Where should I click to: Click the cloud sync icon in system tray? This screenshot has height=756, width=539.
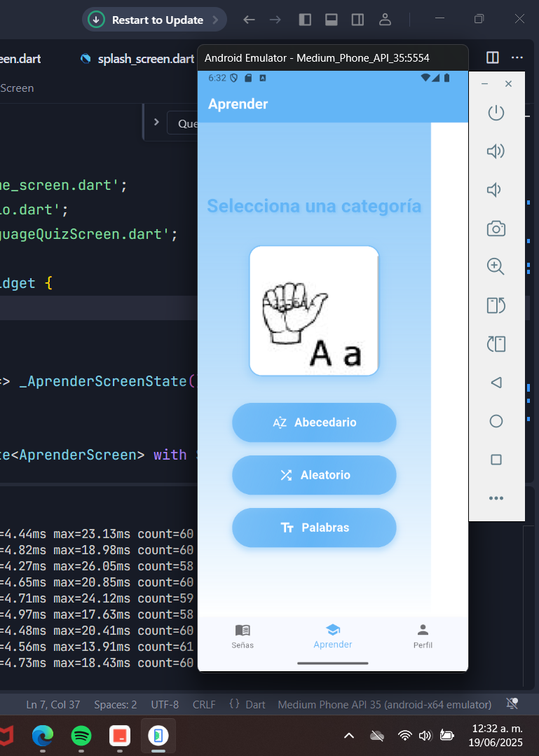pos(376,736)
